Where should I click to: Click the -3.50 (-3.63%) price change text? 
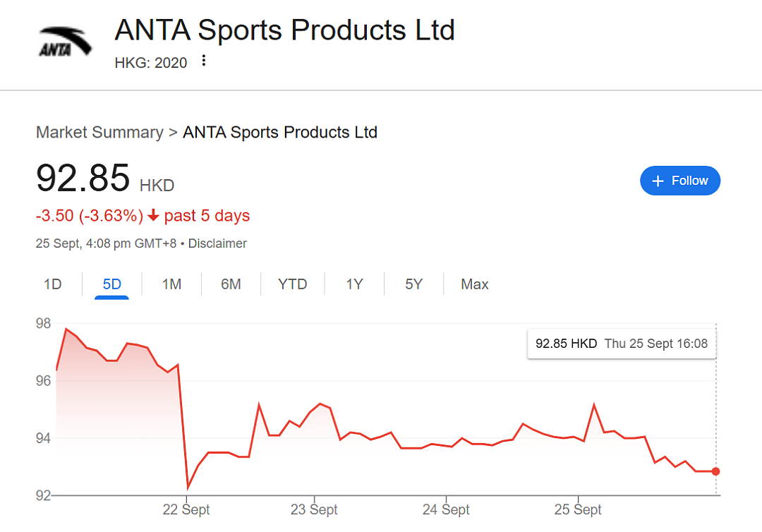click(90, 216)
